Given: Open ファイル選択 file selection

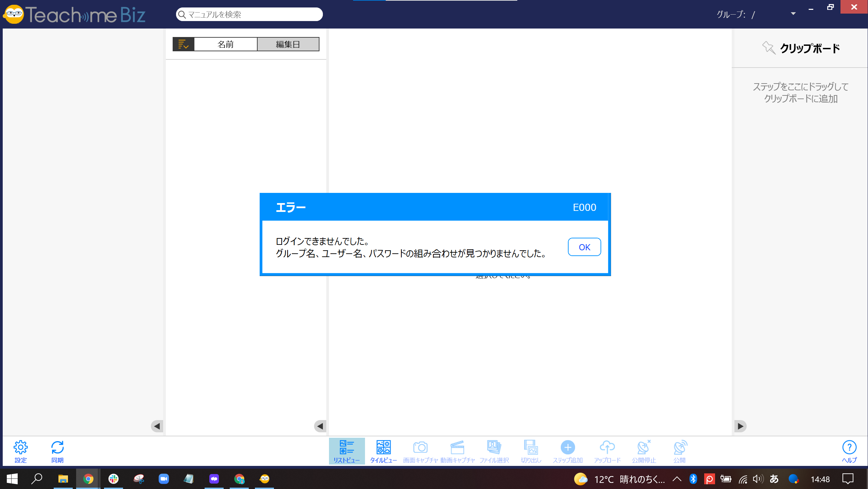Looking at the screenshot, I should pyautogui.click(x=494, y=451).
